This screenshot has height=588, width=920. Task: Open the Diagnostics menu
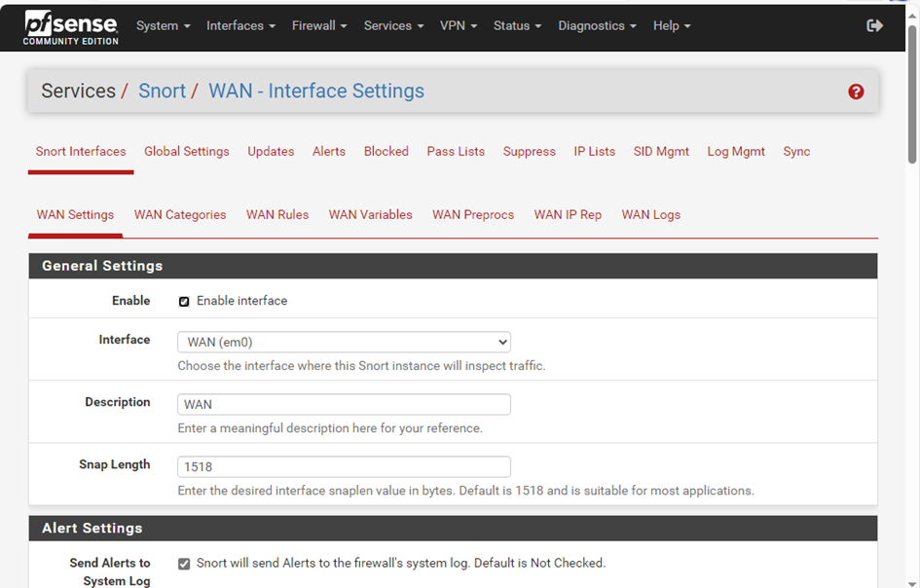(597, 25)
